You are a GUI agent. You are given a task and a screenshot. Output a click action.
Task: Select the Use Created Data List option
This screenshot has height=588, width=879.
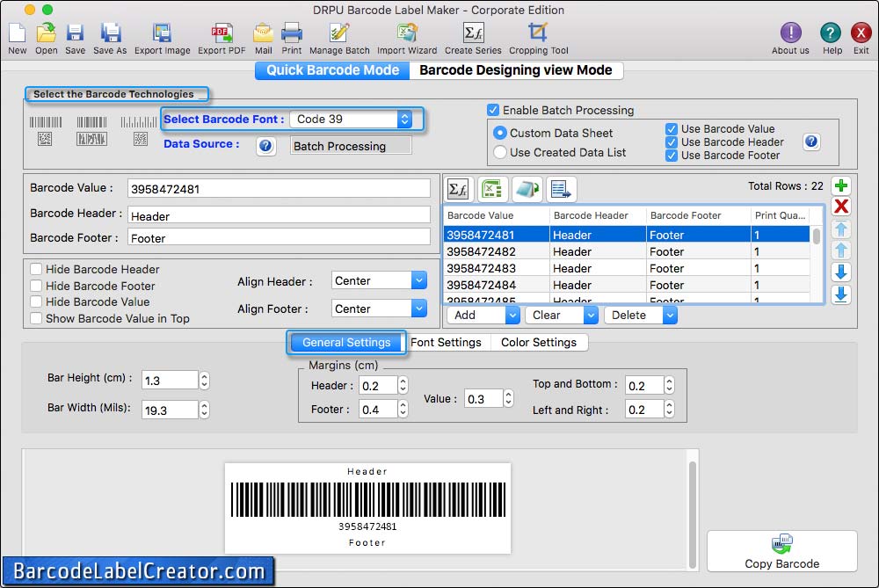point(500,152)
